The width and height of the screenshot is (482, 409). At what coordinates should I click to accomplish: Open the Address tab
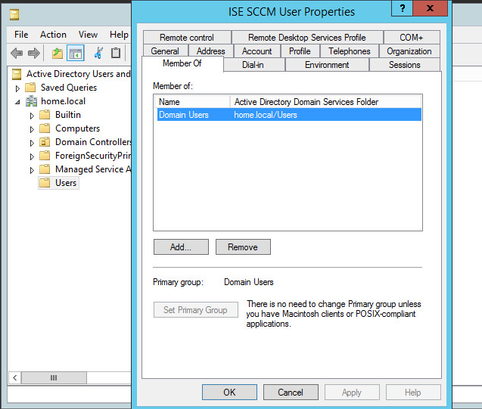(x=211, y=51)
